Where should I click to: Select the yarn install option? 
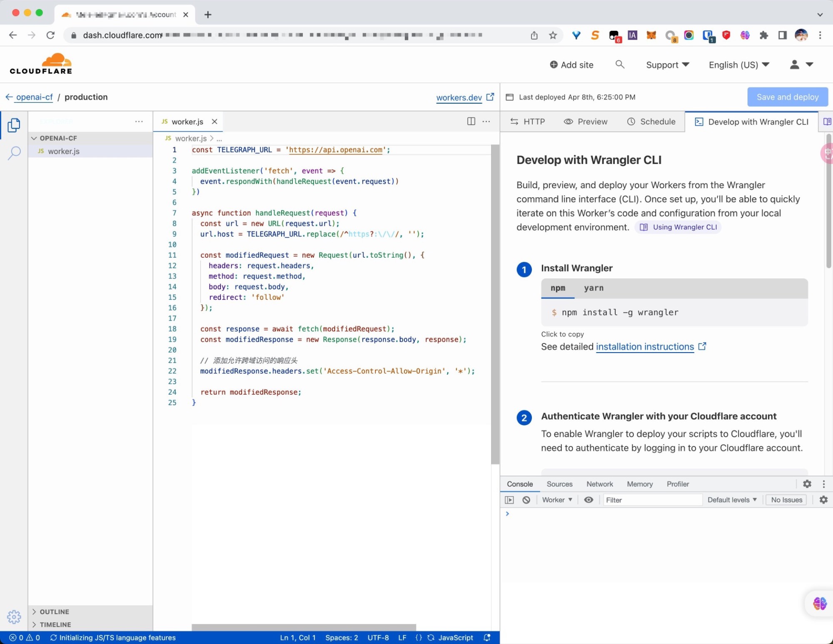pyautogui.click(x=594, y=288)
